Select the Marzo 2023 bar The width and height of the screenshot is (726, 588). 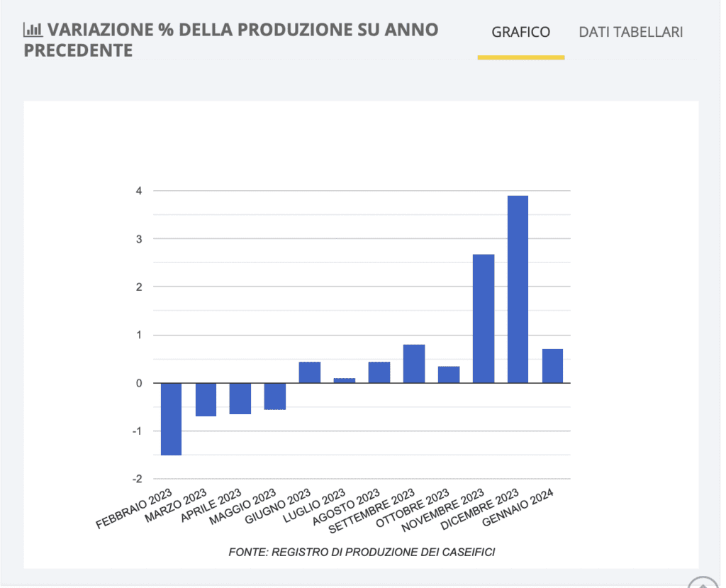coord(206,399)
